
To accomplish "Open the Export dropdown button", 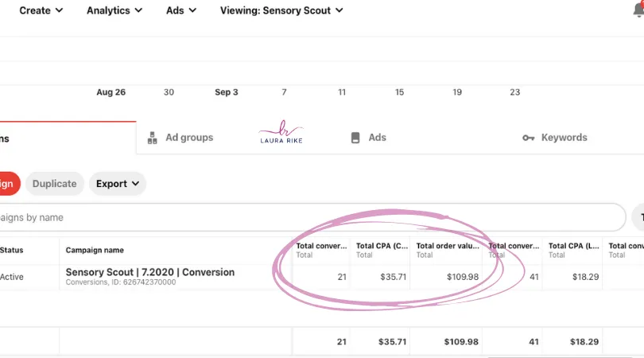I will tap(117, 184).
